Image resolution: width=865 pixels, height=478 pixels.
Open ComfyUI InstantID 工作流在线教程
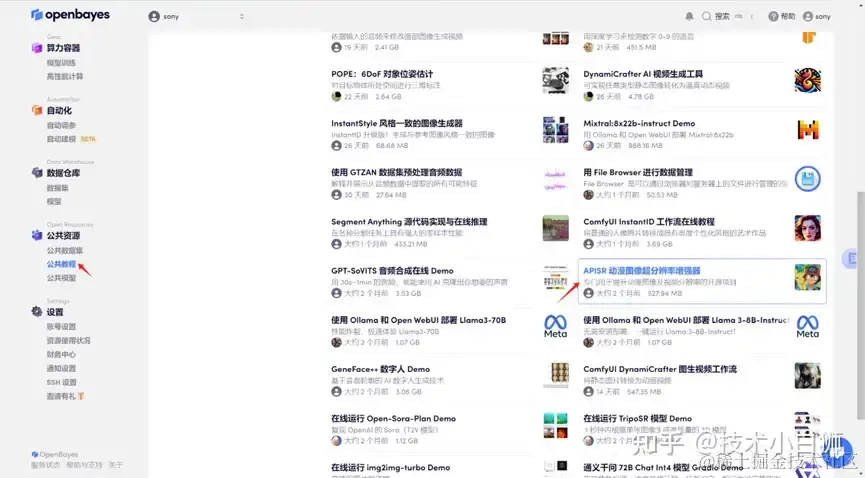pyautogui.click(x=649, y=221)
